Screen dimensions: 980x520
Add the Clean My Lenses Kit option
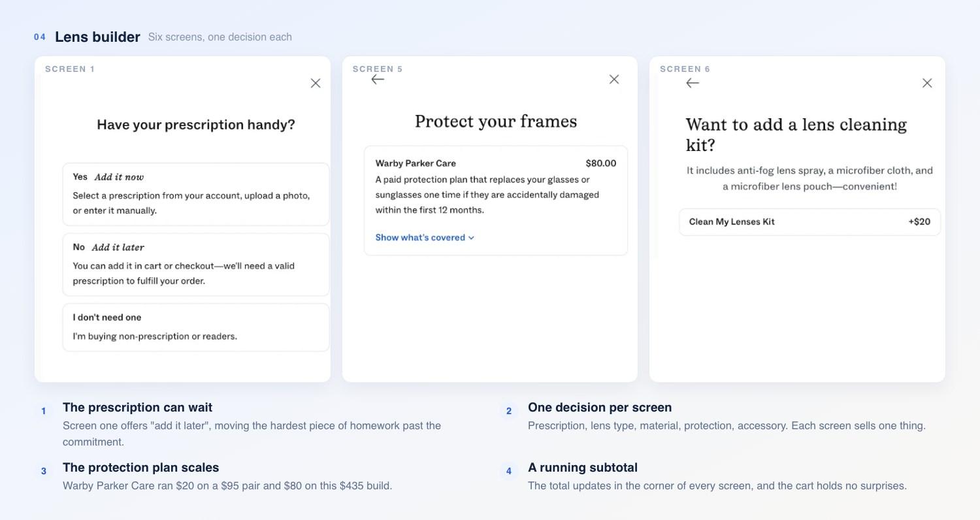pos(809,222)
